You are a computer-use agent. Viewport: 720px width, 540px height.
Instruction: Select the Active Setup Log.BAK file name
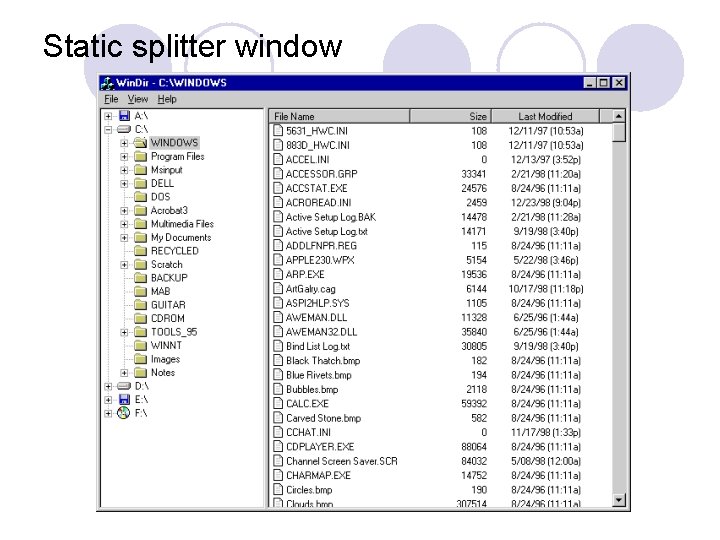pos(331,217)
